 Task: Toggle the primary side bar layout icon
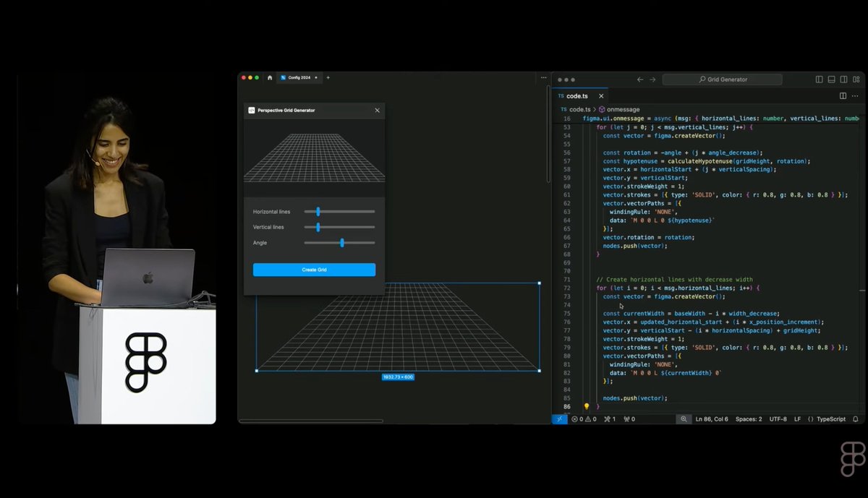tap(819, 80)
